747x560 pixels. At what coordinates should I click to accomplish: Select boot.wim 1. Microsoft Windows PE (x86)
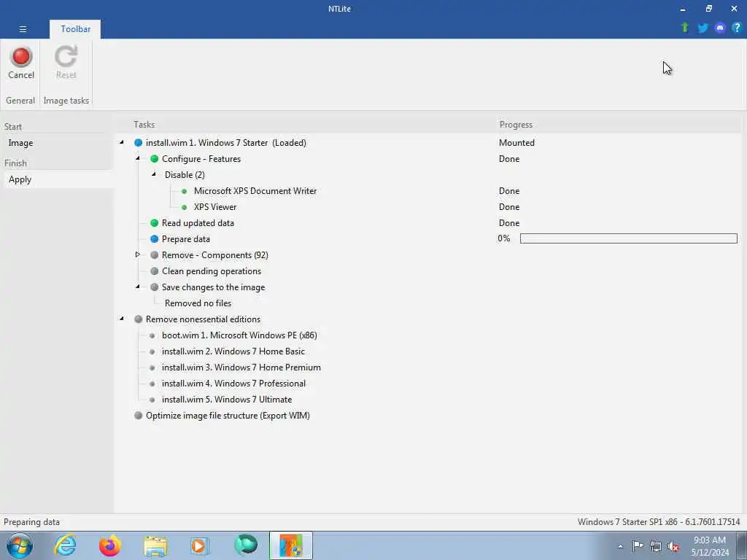239,335
